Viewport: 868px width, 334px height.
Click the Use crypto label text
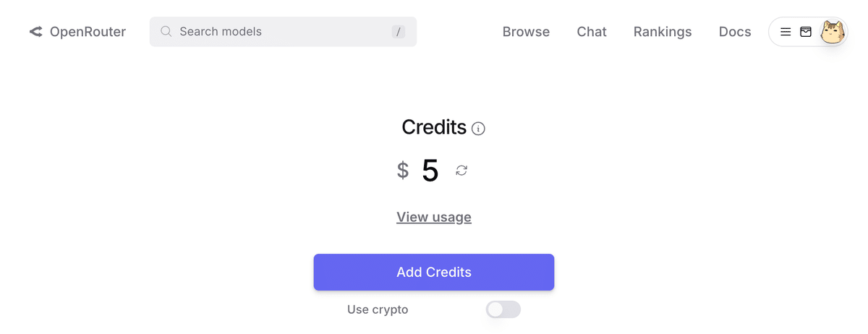click(378, 309)
